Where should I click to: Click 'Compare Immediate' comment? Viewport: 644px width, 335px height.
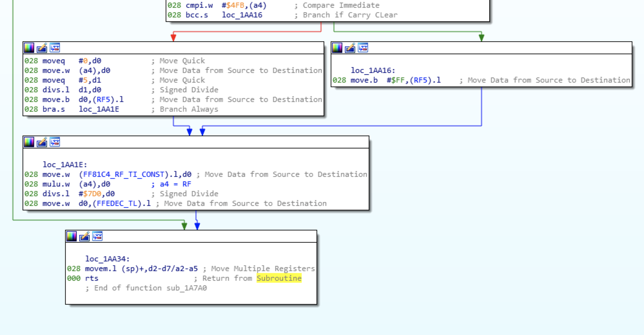pos(341,5)
